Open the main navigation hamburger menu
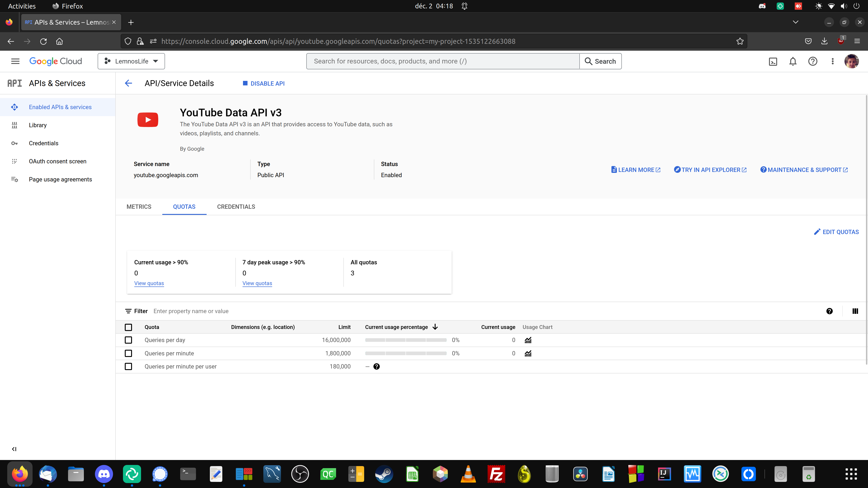 (15, 61)
